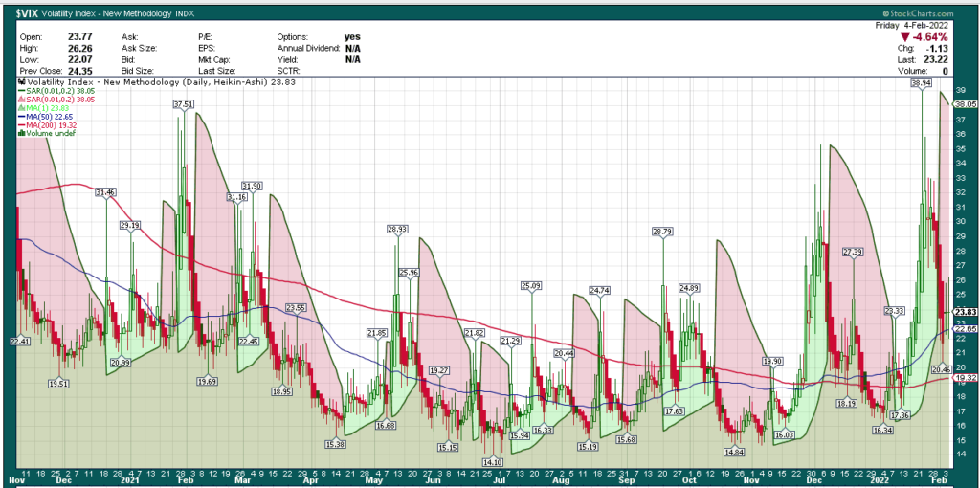Click the 19.32 MA(200) axis tag
980x488 pixels.
(964, 377)
